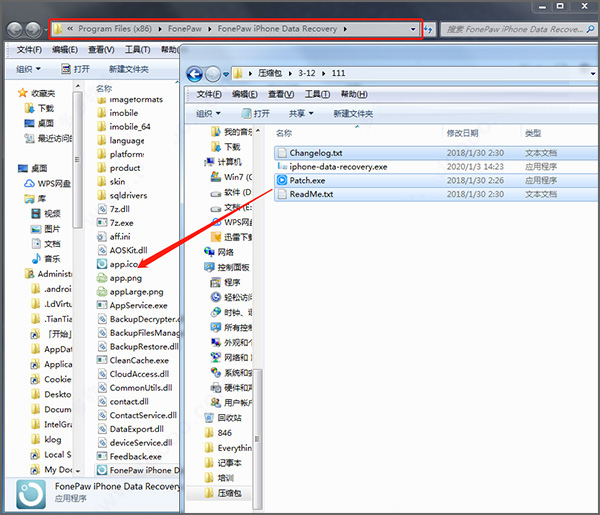This screenshot has height=515, width=600.
Task: Click 新建文件夹 in the front toolbar
Action: pyautogui.click(x=353, y=113)
